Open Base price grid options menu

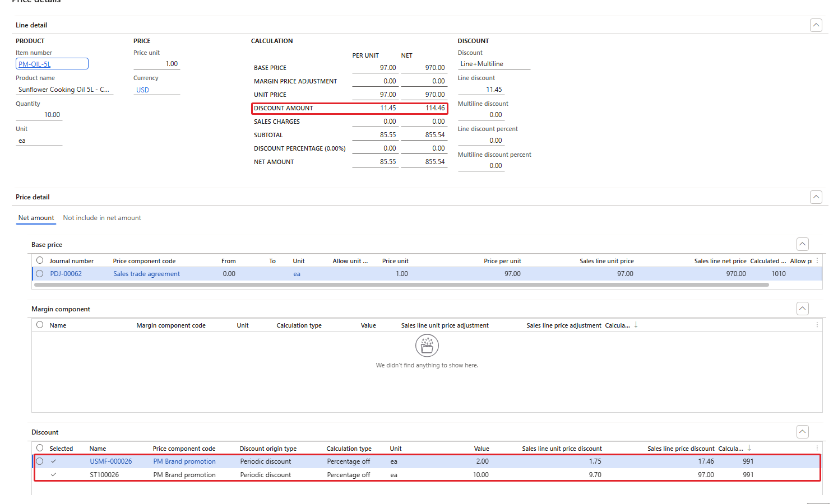(x=817, y=260)
